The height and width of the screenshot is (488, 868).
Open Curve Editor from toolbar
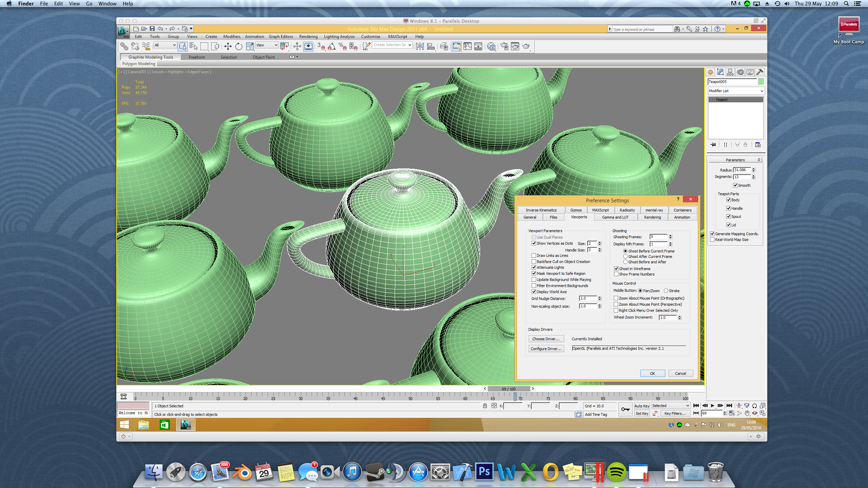(x=468, y=46)
